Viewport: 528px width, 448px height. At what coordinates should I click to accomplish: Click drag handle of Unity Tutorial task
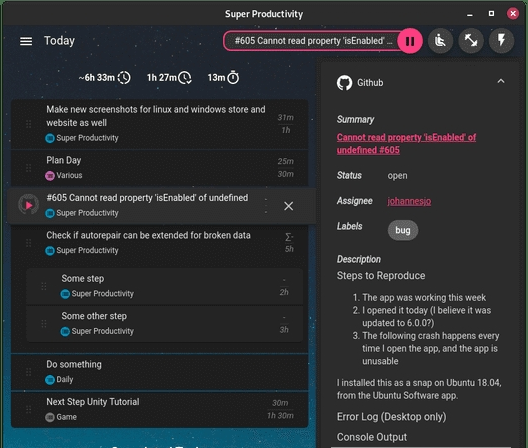click(29, 409)
